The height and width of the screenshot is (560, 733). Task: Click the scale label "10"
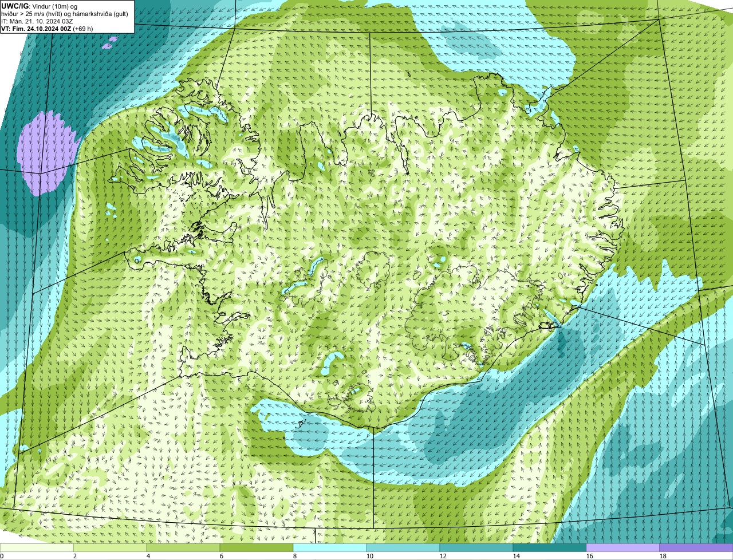370,556
